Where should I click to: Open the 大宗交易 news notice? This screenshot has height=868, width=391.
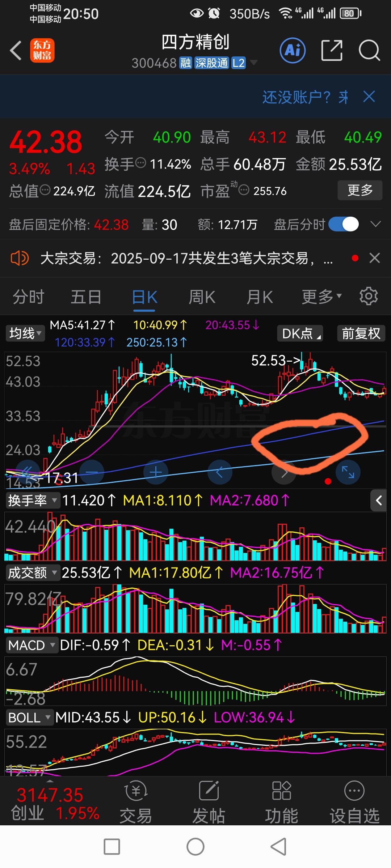coord(186,258)
